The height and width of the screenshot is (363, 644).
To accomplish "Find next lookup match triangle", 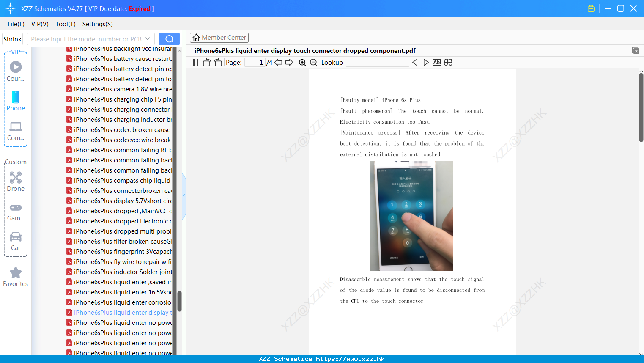I will pyautogui.click(x=426, y=63).
